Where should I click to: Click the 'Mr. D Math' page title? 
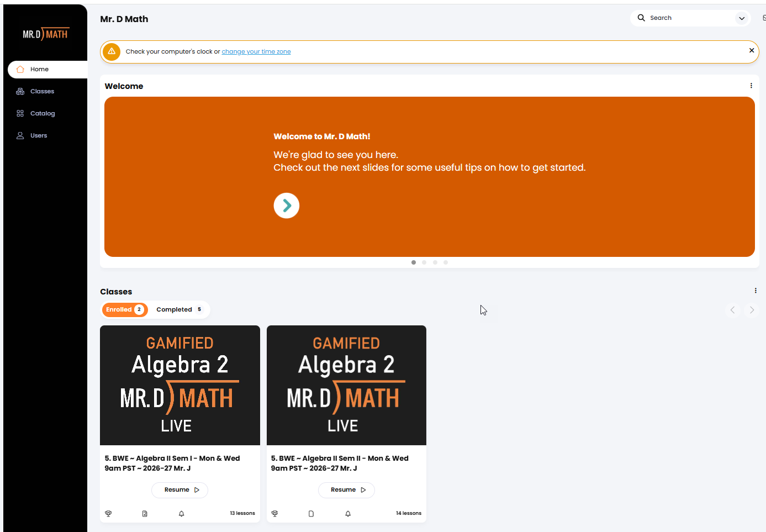(x=124, y=19)
